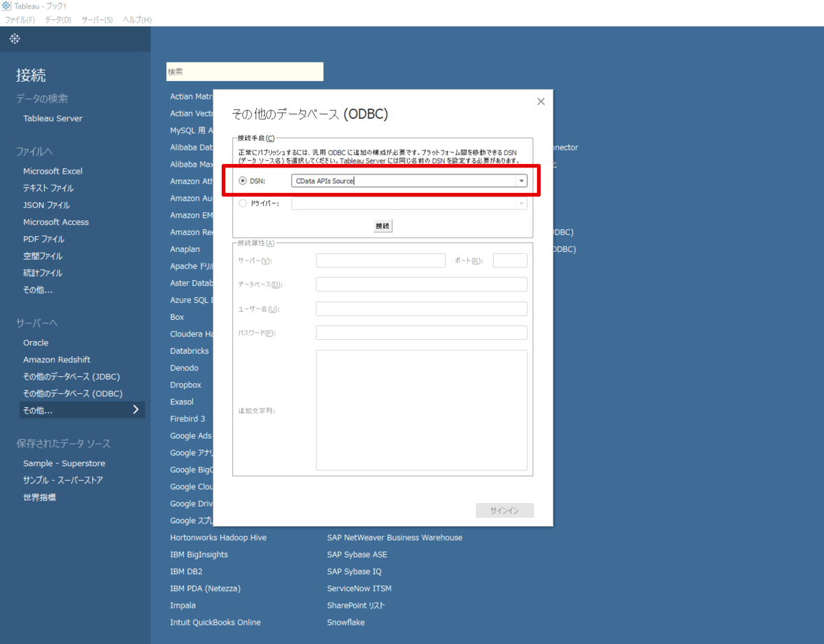The height and width of the screenshot is (644, 824).
Task: Expand the その他... server chevron
Action: tap(135, 410)
